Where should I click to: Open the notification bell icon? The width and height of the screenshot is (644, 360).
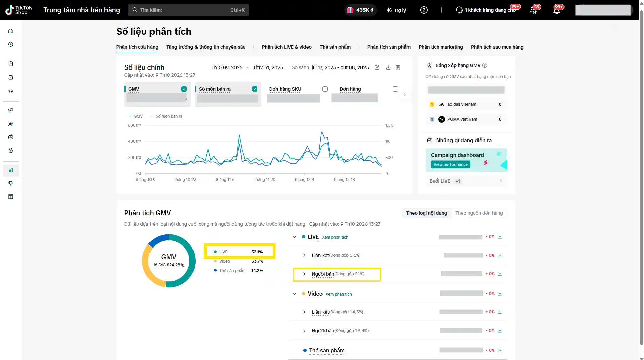[557, 10]
